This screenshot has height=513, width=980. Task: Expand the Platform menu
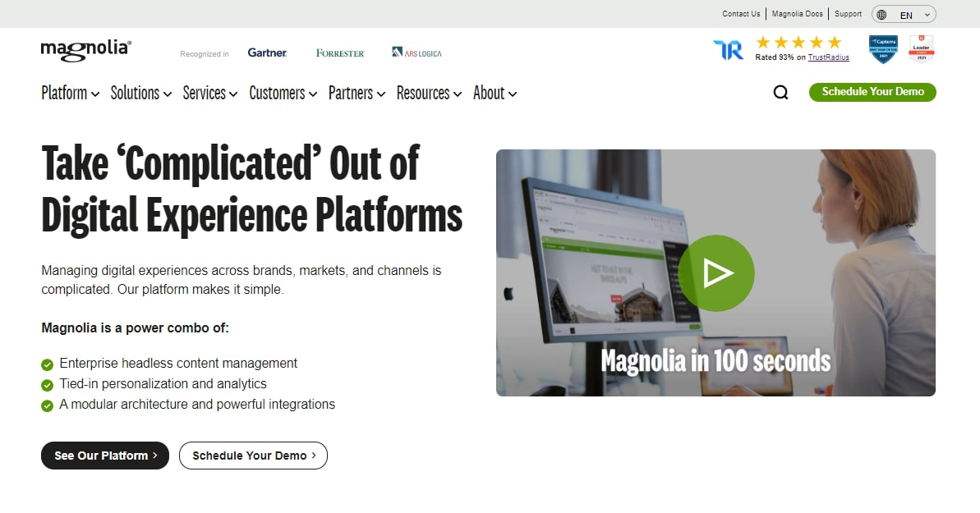[x=70, y=93]
